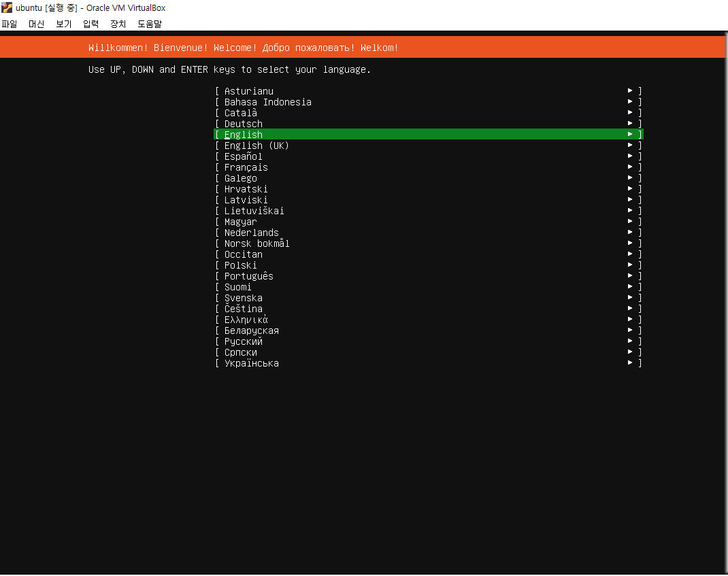This screenshot has height=576, width=728.
Task: Select English (UK) language
Action: [x=429, y=146]
